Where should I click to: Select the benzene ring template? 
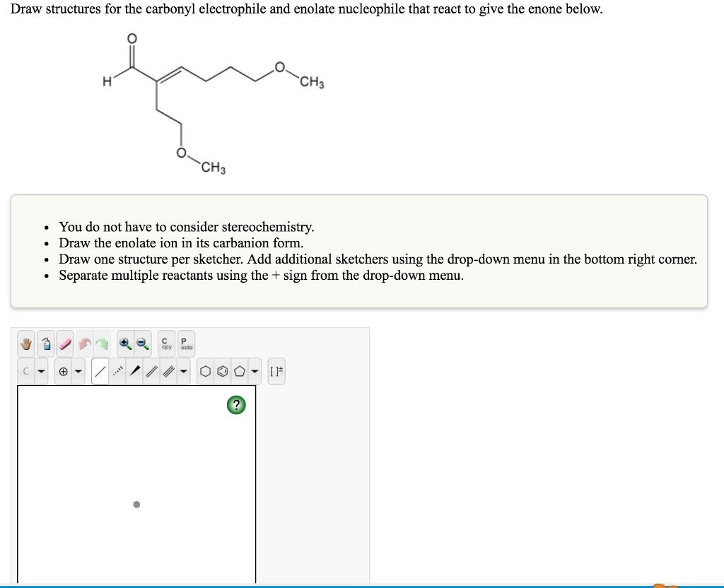(221, 370)
